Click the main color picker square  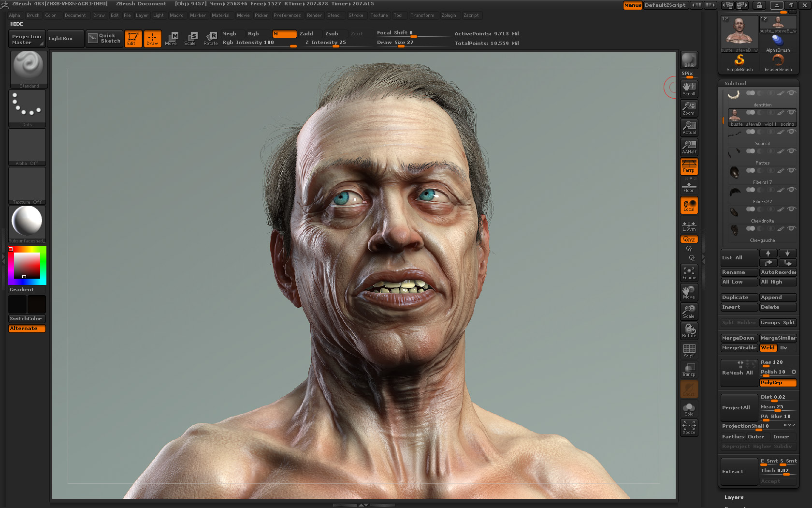pyautogui.click(x=27, y=265)
